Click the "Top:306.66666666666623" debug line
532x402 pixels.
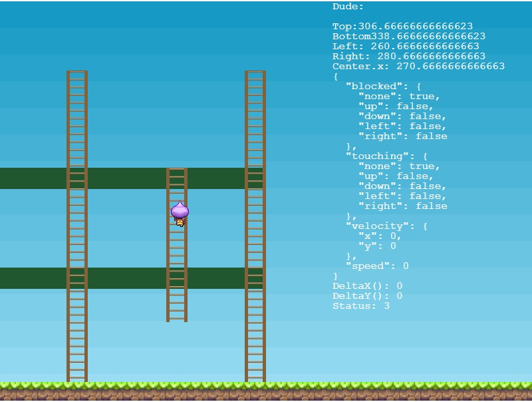(403, 26)
